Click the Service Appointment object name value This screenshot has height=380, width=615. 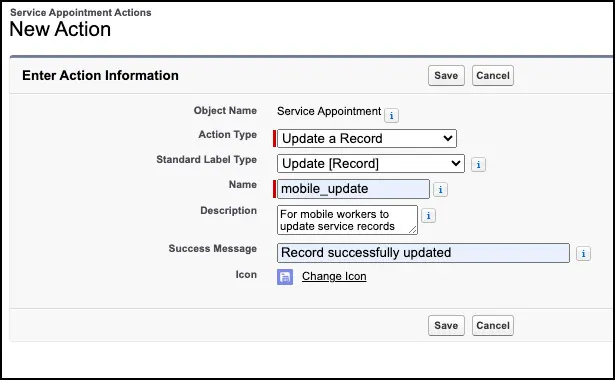coord(329,111)
